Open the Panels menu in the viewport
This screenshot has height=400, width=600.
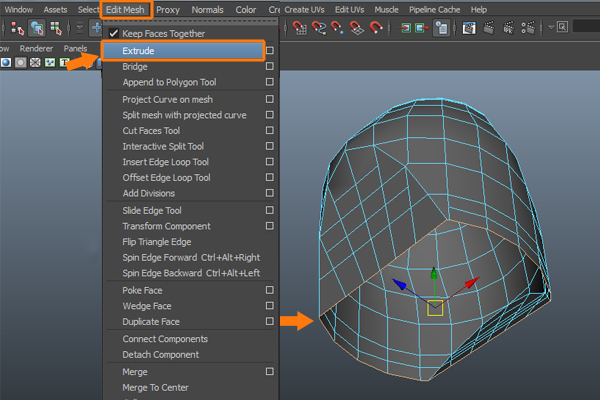tap(76, 47)
